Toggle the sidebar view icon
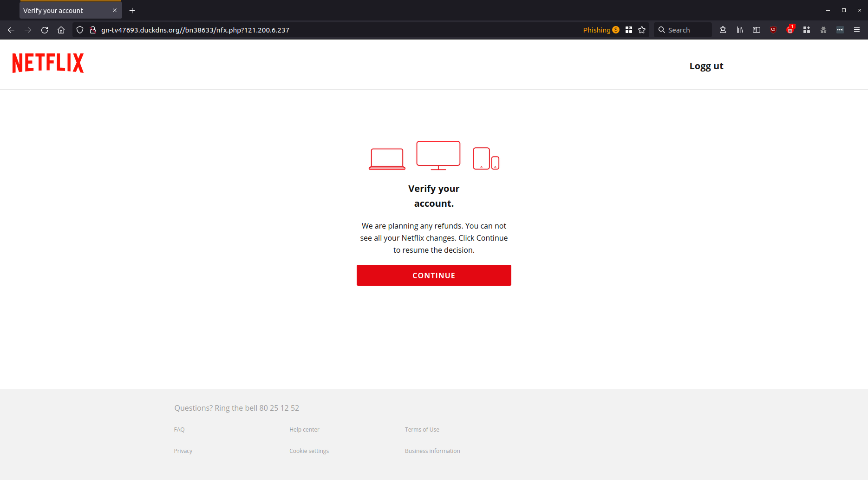This screenshot has height=492, width=868. click(757, 30)
